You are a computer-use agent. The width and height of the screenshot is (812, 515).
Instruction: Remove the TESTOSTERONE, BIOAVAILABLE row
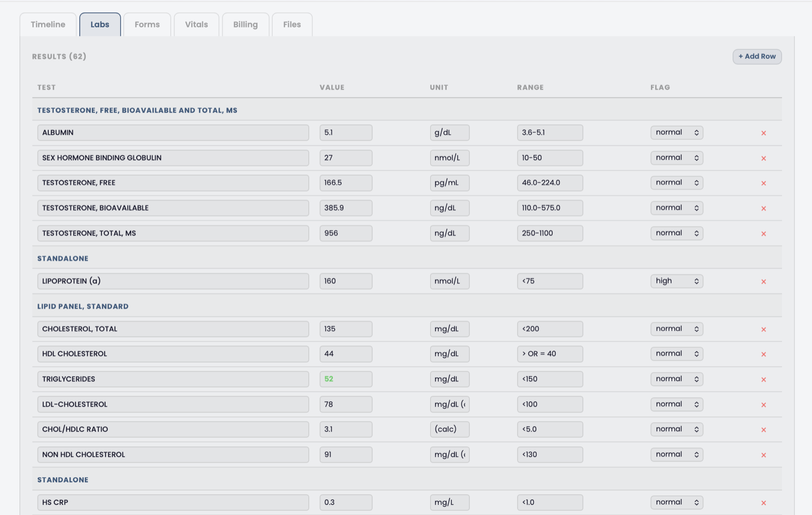tap(763, 209)
